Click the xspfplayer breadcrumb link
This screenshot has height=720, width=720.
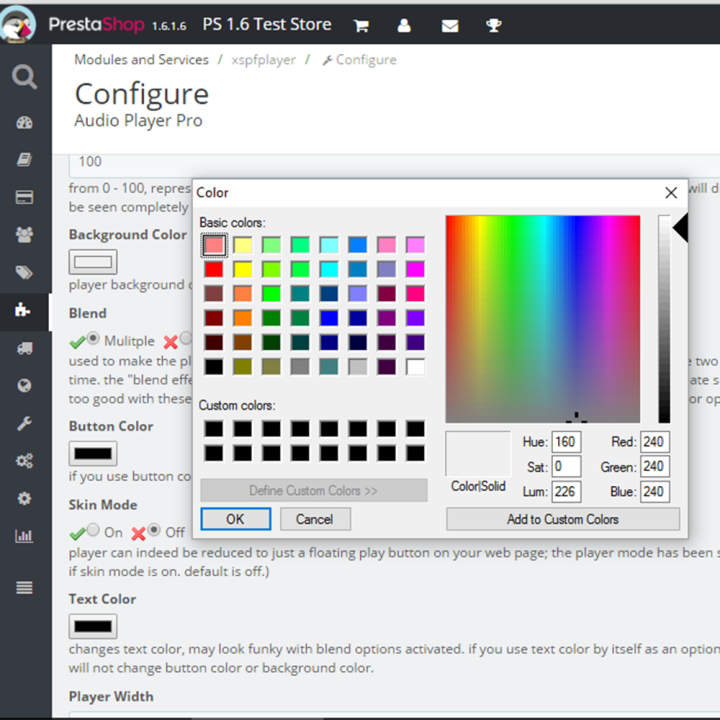264,60
